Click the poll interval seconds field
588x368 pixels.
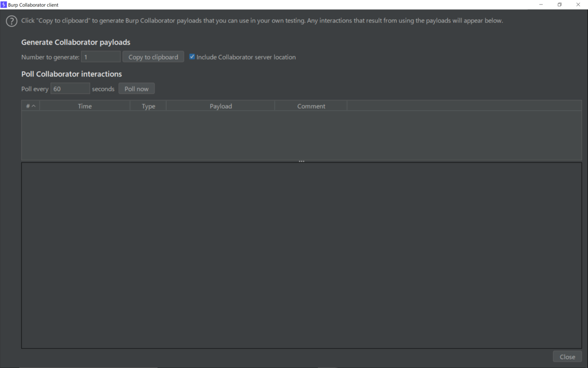click(x=70, y=89)
